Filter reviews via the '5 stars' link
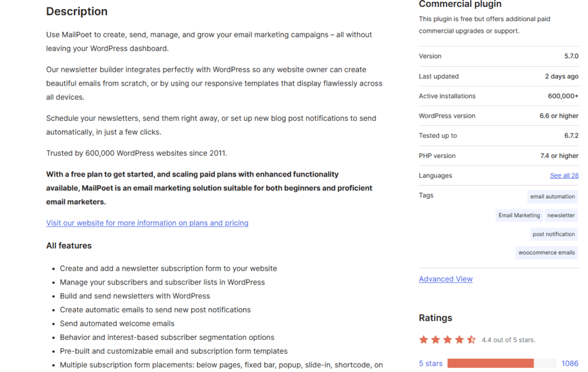Image resolution: width=588 pixels, height=372 pixels. tap(431, 363)
